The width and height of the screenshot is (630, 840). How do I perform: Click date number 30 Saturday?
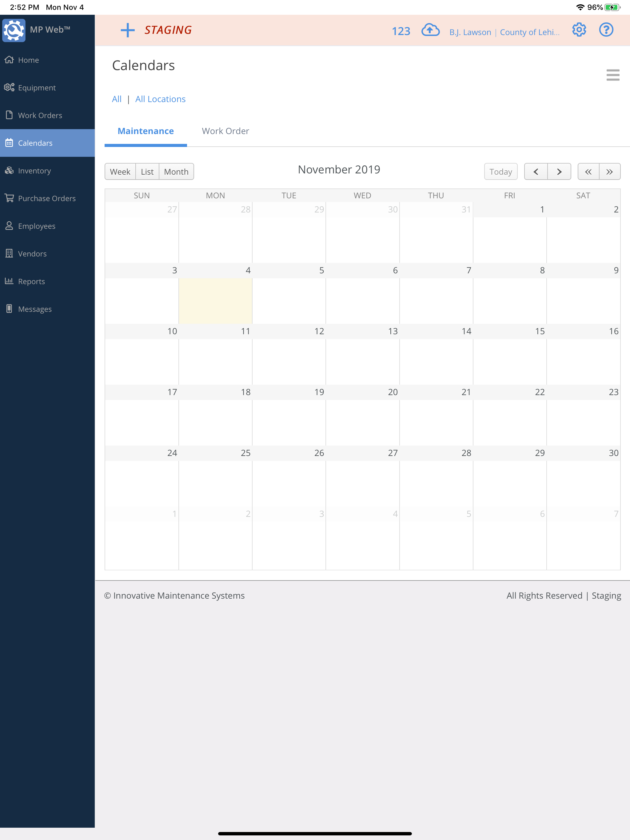click(614, 453)
